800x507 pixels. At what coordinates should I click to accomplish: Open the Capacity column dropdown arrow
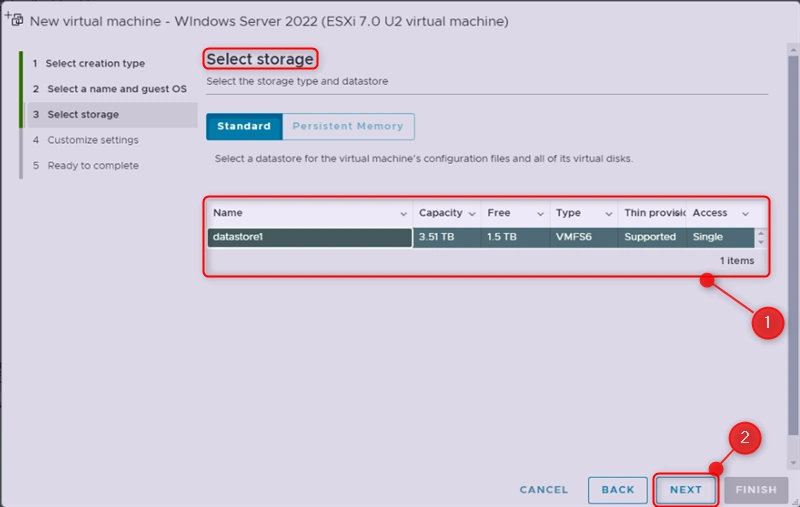click(472, 214)
